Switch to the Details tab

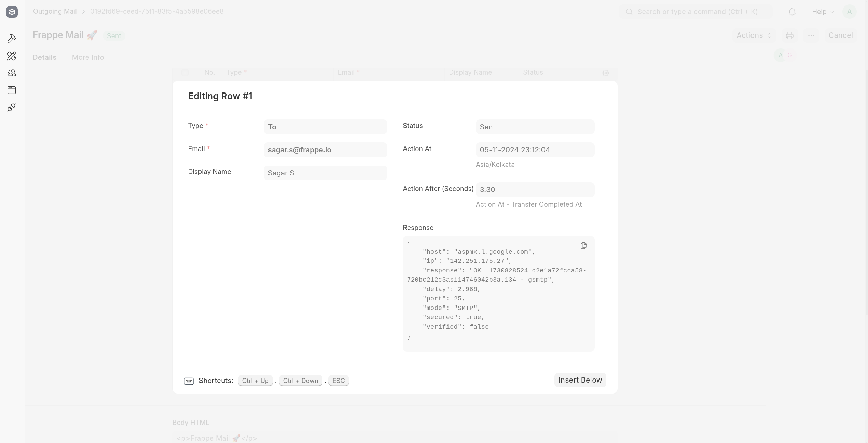point(44,57)
